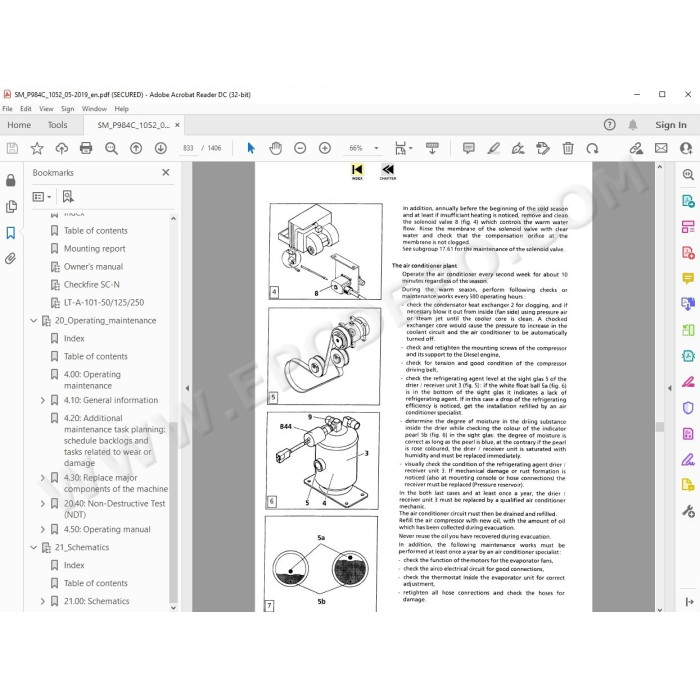
Task: Click the document vertical scrollbar thumb
Action: tap(660, 427)
